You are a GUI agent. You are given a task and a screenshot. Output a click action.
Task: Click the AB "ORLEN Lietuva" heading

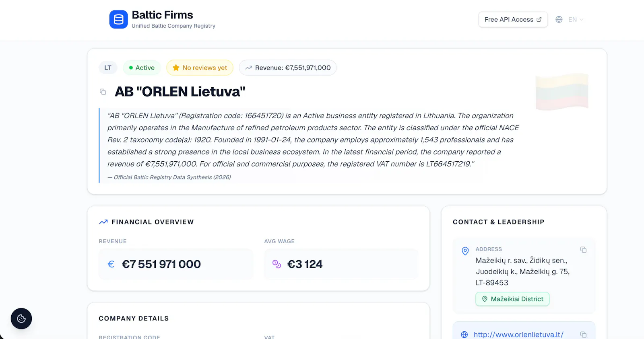(180, 92)
